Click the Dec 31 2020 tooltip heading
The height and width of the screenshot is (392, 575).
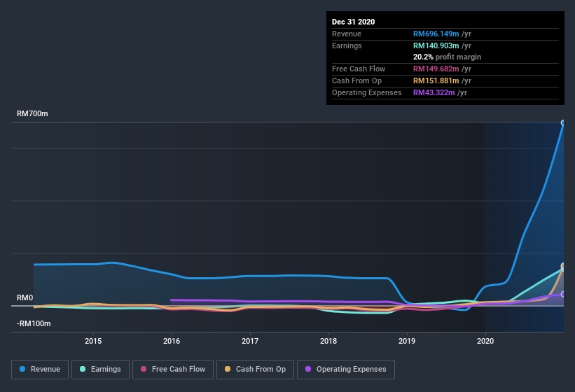click(x=353, y=22)
